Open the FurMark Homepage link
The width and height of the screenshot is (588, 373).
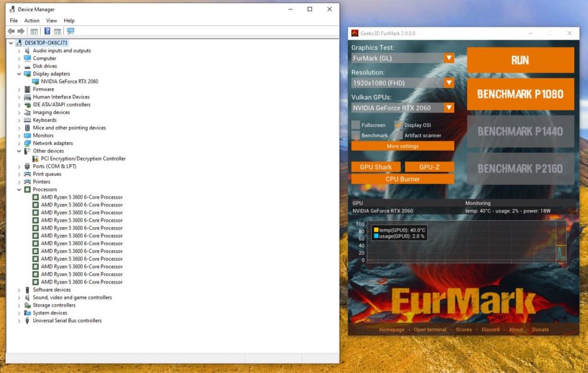click(392, 329)
